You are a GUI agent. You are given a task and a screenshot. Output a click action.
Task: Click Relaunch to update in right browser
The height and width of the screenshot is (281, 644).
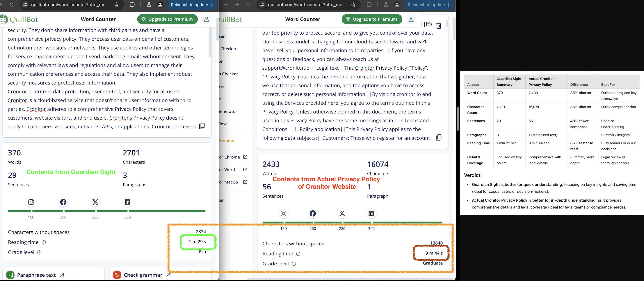(426, 4)
